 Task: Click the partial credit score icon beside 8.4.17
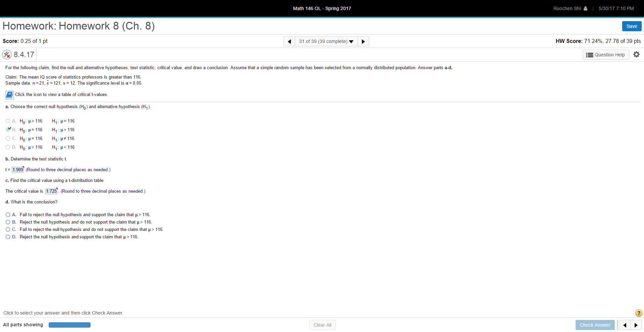click(7, 54)
